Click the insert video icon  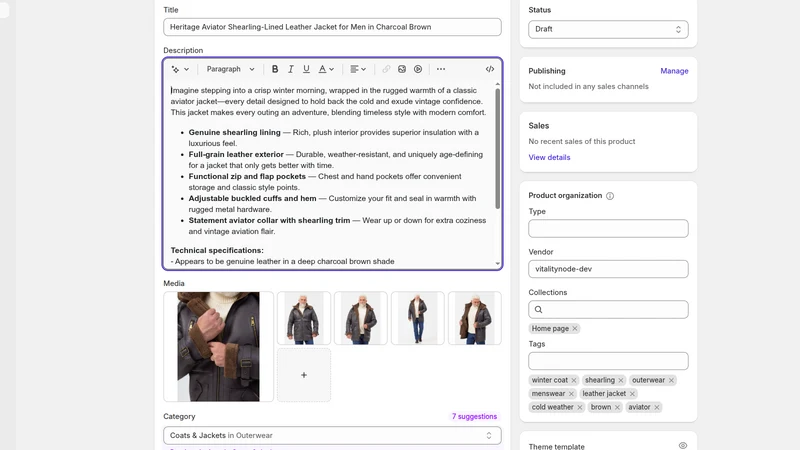pyautogui.click(x=418, y=69)
